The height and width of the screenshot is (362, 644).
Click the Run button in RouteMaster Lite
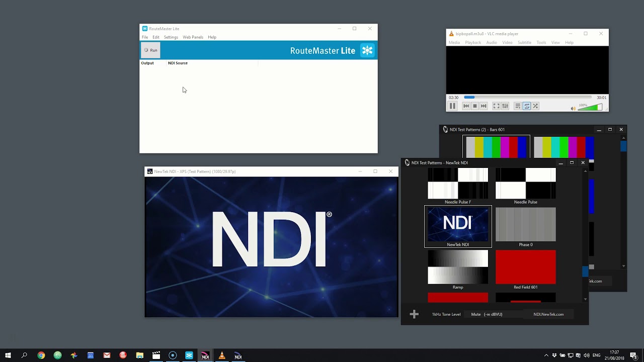pyautogui.click(x=150, y=50)
